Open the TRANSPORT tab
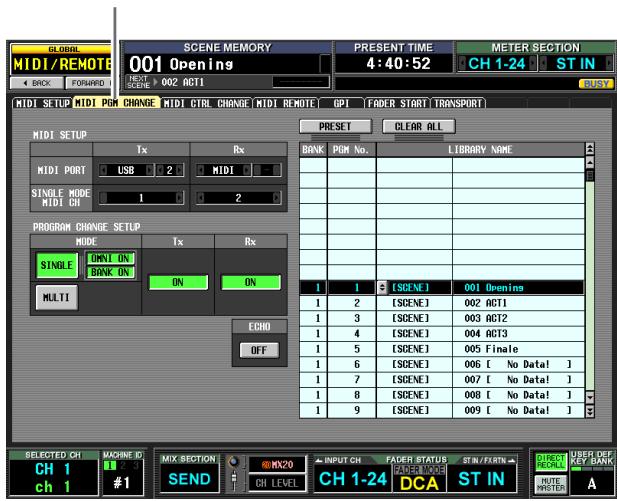617x501 pixels. pos(458,103)
